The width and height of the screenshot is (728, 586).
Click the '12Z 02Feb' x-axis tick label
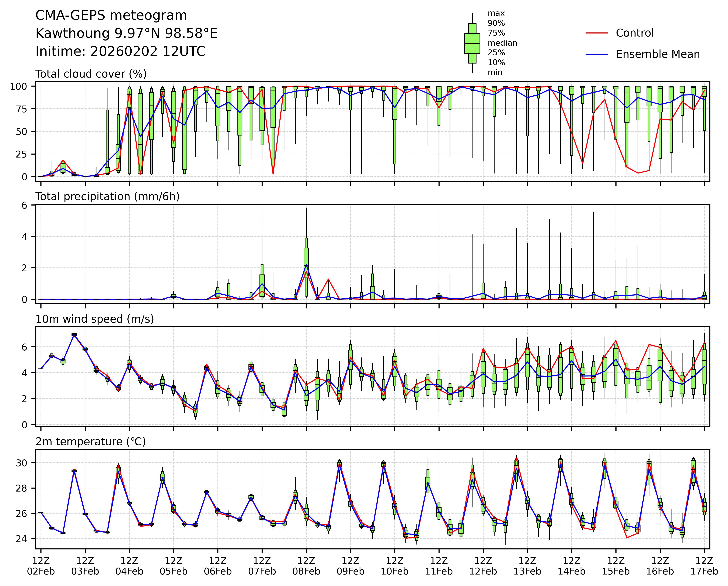point(41,566)
